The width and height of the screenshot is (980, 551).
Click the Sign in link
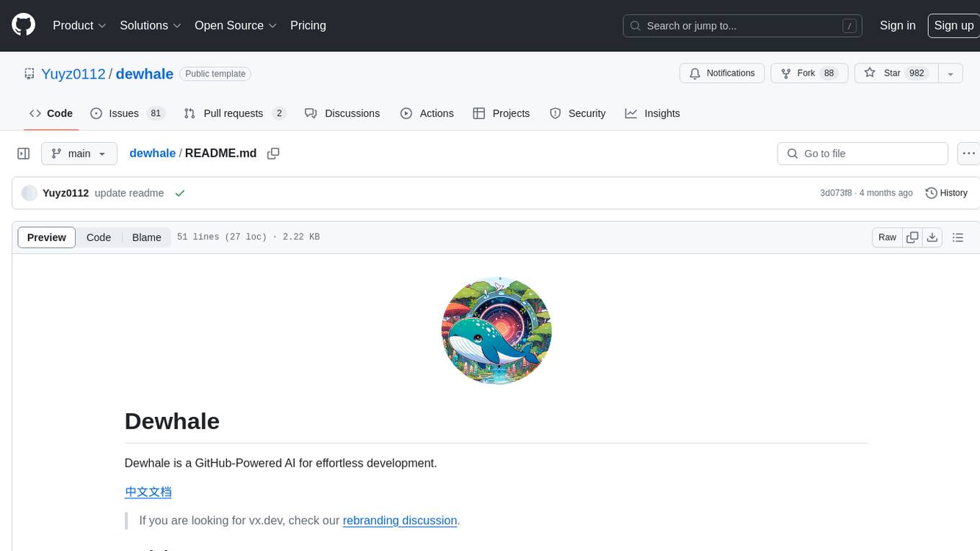pos(897,25)
